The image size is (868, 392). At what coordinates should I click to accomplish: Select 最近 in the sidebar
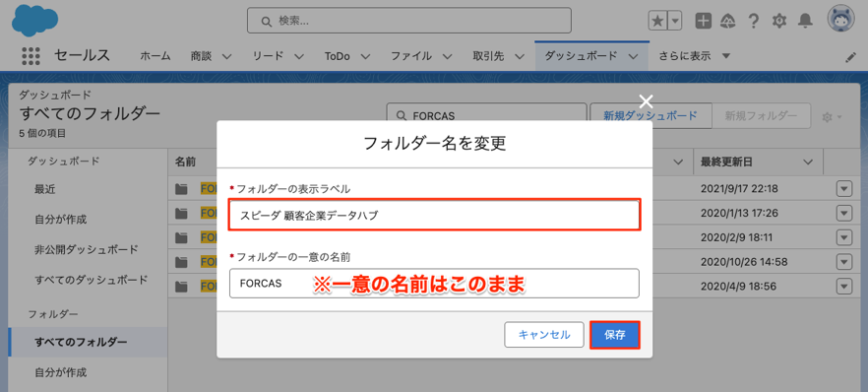(x=45, y=189)
